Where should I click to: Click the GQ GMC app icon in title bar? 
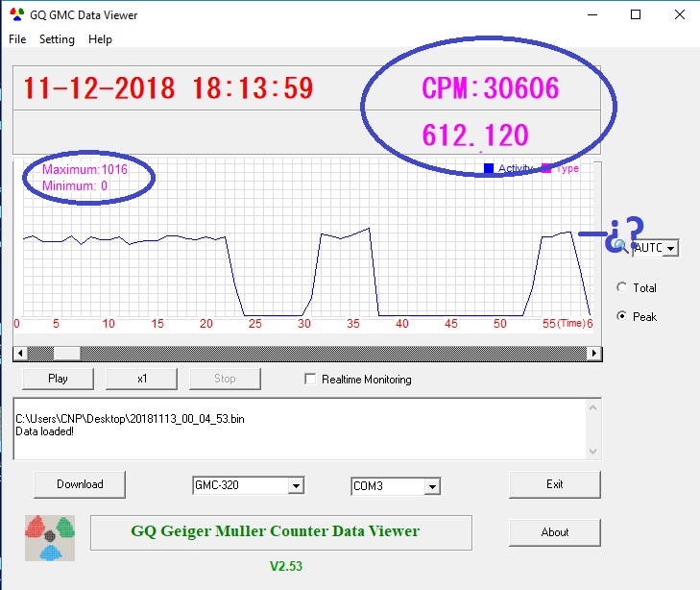[17, 14]
